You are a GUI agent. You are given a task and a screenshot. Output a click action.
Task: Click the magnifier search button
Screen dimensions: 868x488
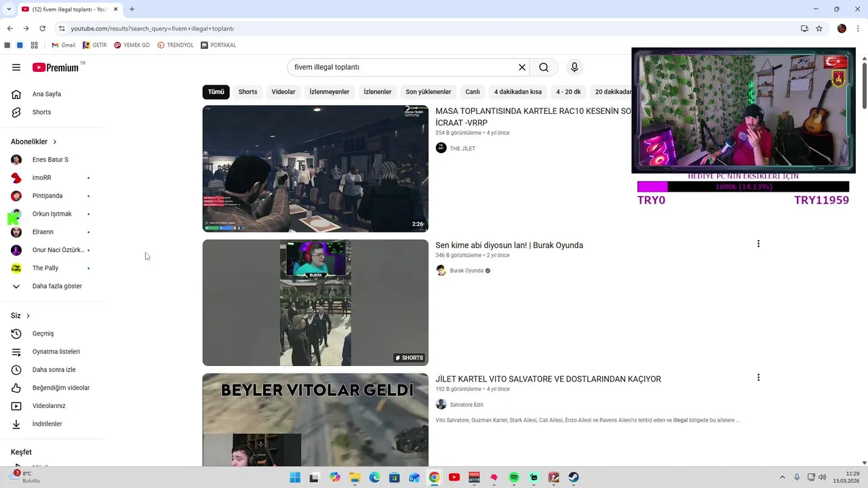(544, 67)
